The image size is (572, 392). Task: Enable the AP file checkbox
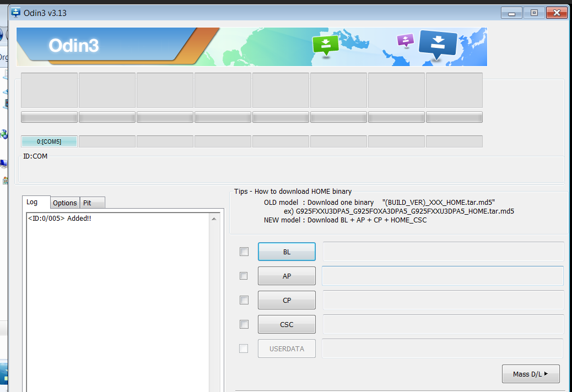click(x=244, y=276)
